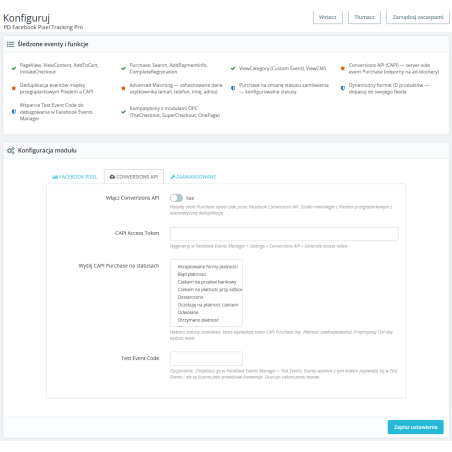Click the Zapisz ustawienia button
This screenshot has width=452, height=452.
tap(415, 427)
